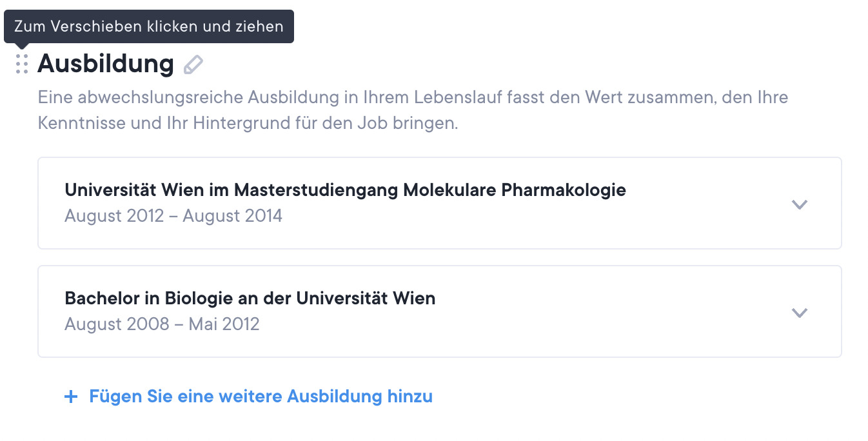Click the description line starting "Eine abwechslungsreiche"
868x441 pixels.
click(x=413, y=98)
